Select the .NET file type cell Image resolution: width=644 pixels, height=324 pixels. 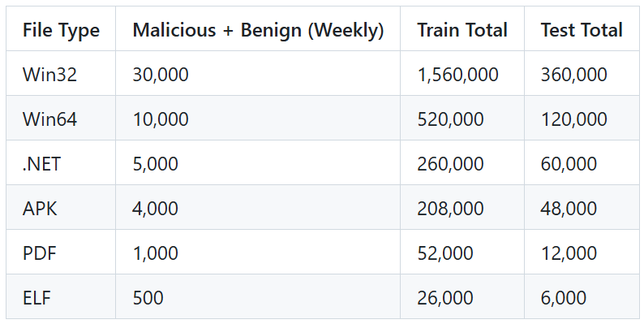coord(42,164)
